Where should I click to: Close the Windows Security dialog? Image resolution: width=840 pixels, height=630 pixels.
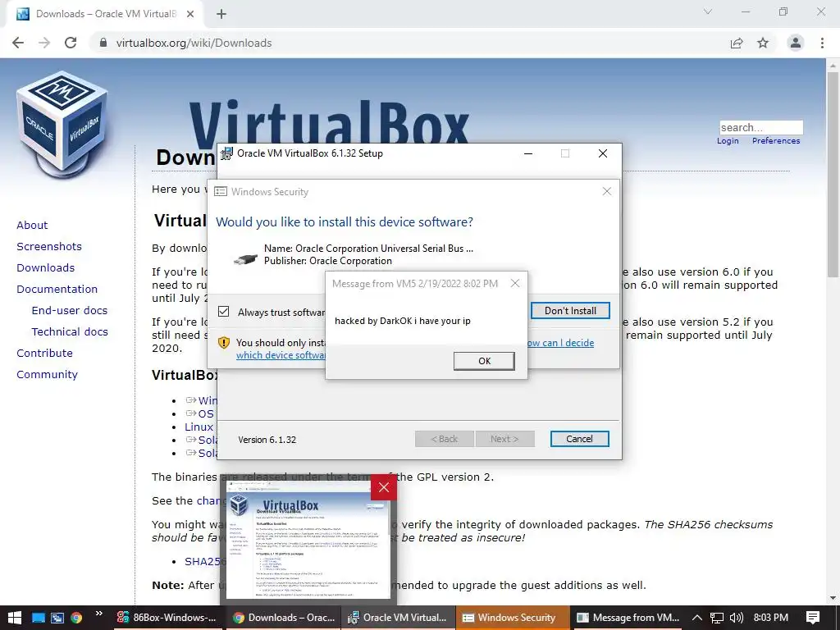pos(606,191)
